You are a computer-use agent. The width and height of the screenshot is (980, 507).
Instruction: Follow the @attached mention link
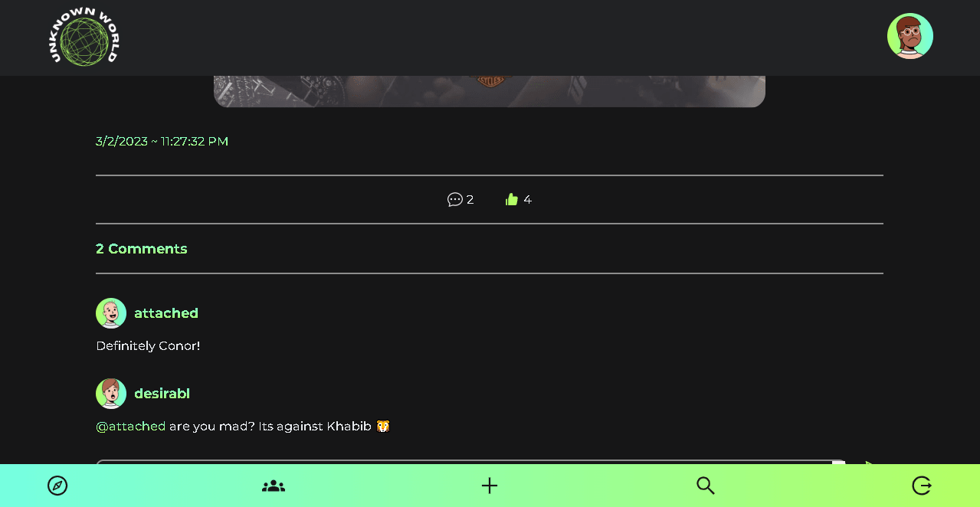131,426
